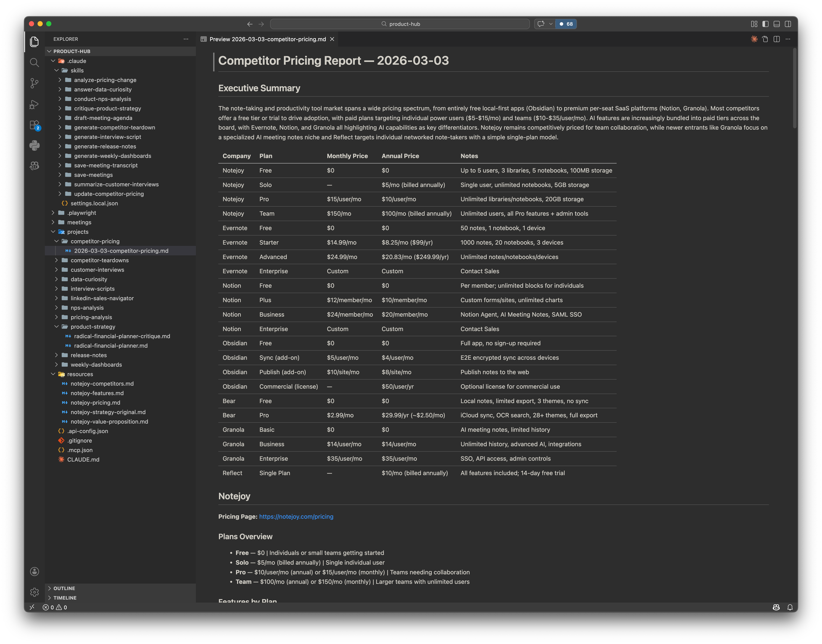Open the Source Control view
The image size is (822, 644).
34,83
